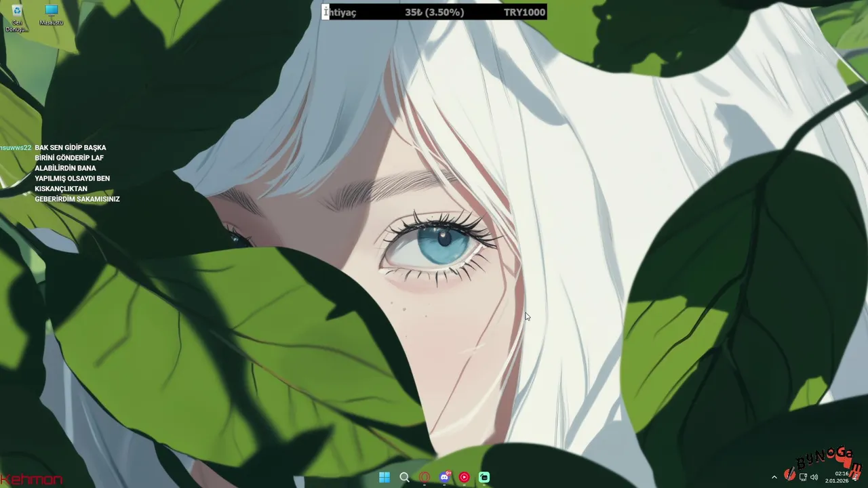Open the Geri Dönüşüm recycle bin icon
This screenshot has width=868, height=488.
[x=17, y=18]
